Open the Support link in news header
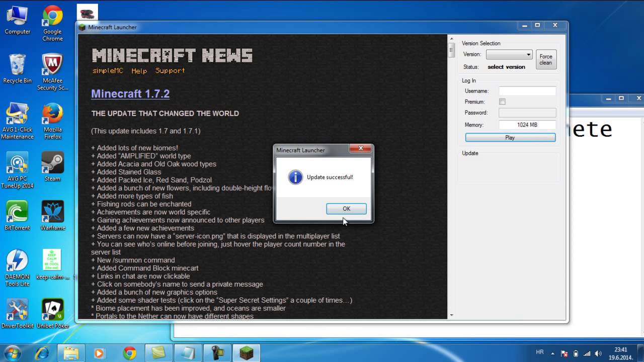The height and width of the screenshot is (362, 644). tap(170, 71)
